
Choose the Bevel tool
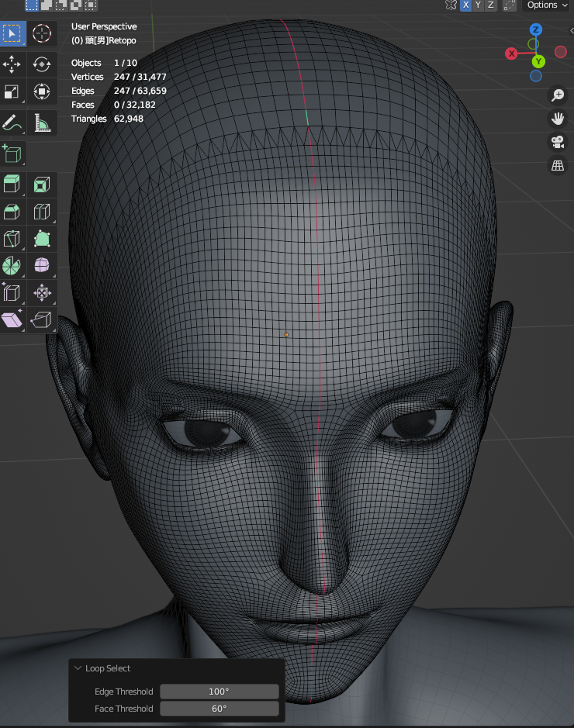[x=12, y=212]
